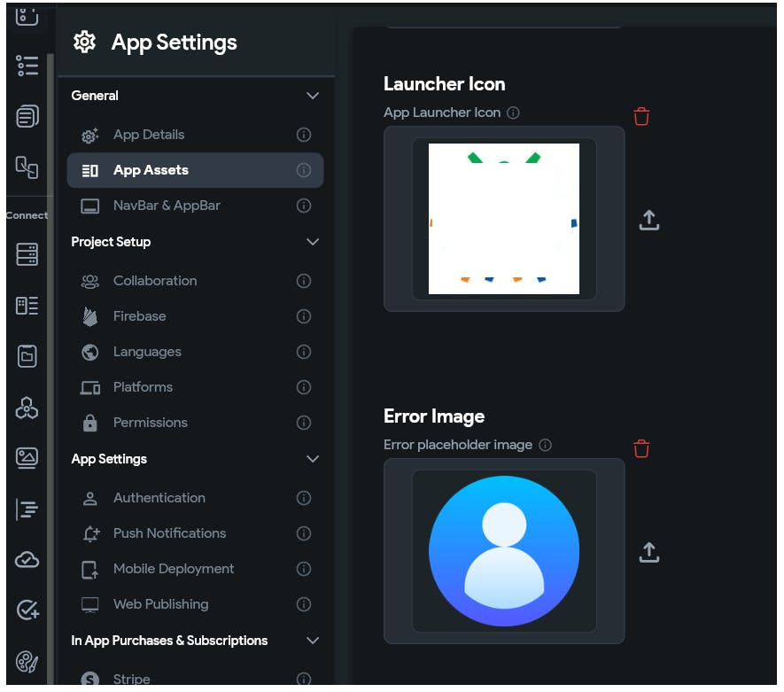
Task: Collapse In App Purchases & Subscriptions chevron
Action: pos(313,641)
